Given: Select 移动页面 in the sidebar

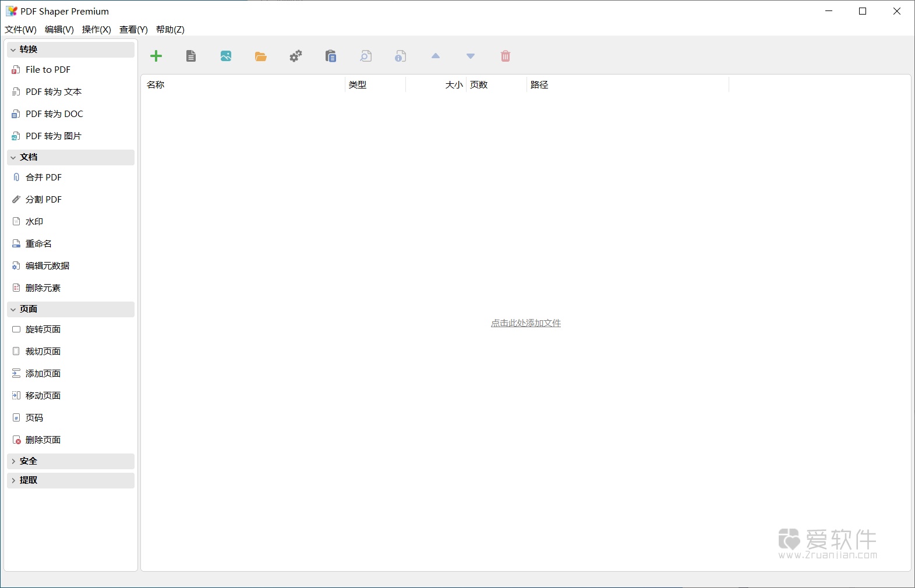Looking at the screenshot, I should click(x=43, y=395).
